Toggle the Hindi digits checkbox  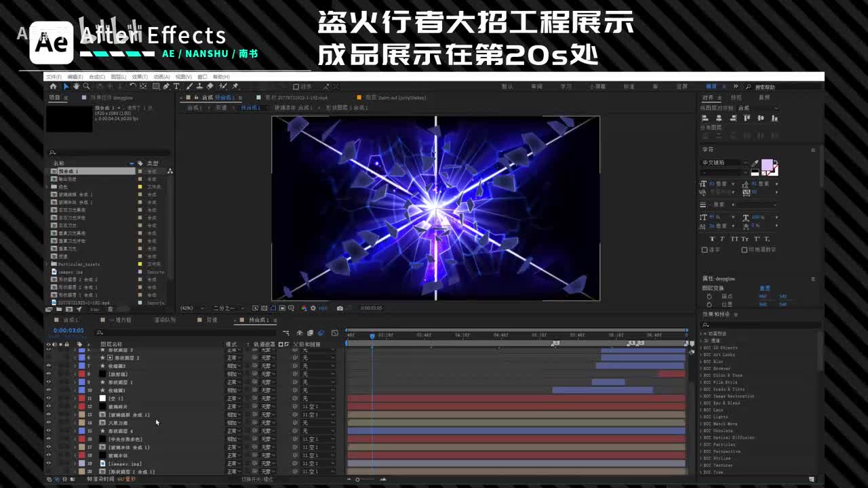745,250
